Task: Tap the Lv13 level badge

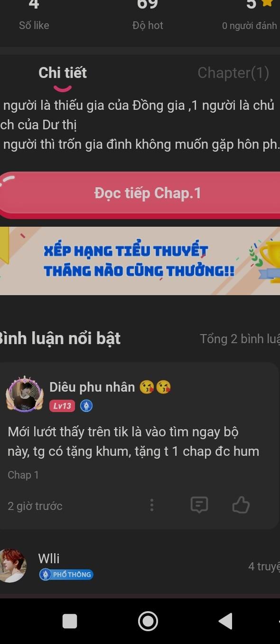Action: (x=62, y=406)
